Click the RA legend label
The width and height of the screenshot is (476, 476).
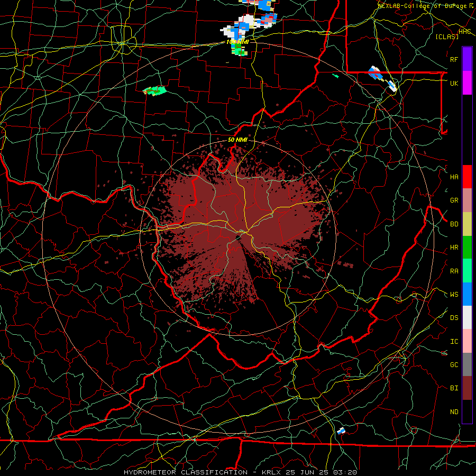click(454, 271)
